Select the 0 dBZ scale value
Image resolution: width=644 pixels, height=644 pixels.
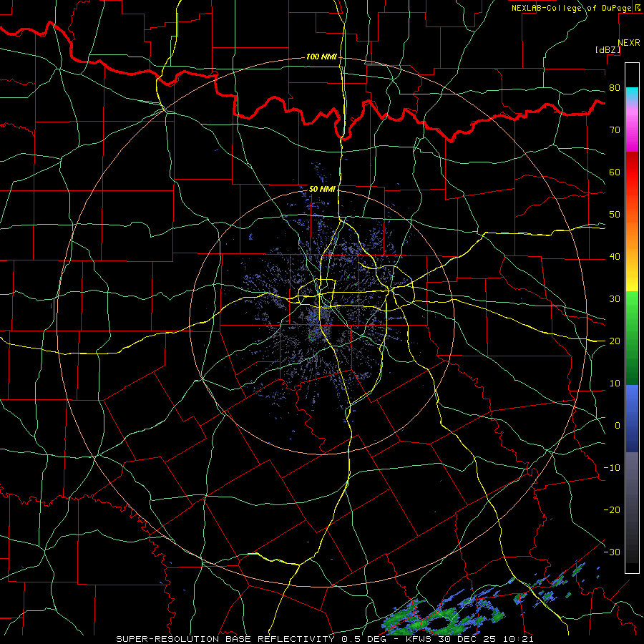click(618, 426)
